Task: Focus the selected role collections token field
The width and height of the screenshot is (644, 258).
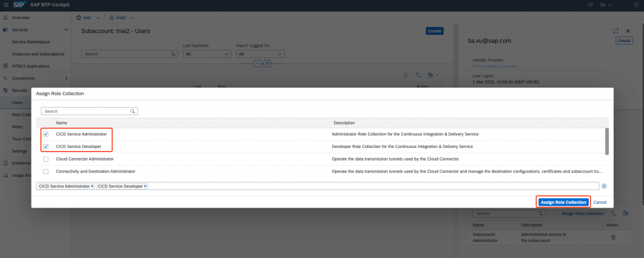Action: pos(318,186)
